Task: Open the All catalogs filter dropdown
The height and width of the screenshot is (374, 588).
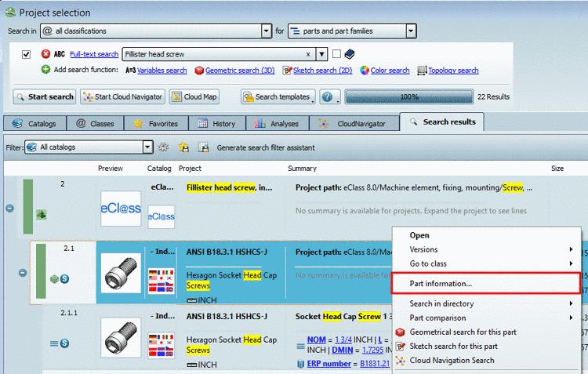Action: coord(147,147)
